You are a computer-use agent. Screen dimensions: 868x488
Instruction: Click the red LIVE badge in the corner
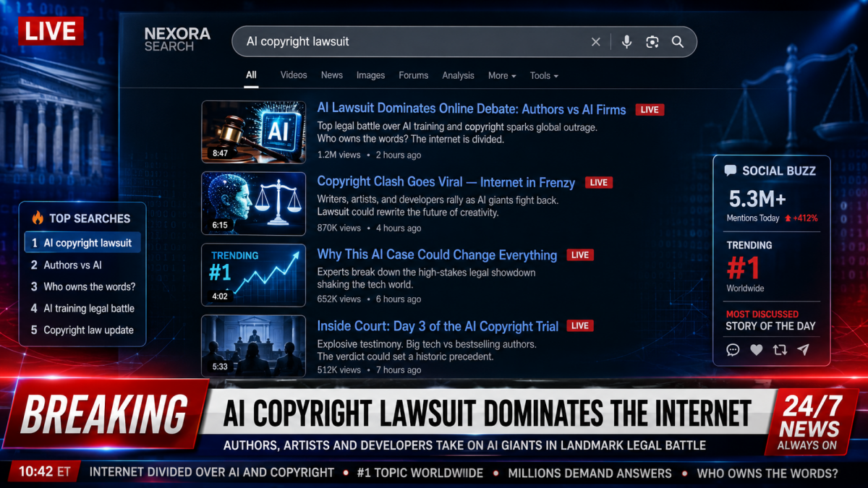pyautogui.click(x=51, y=31)
